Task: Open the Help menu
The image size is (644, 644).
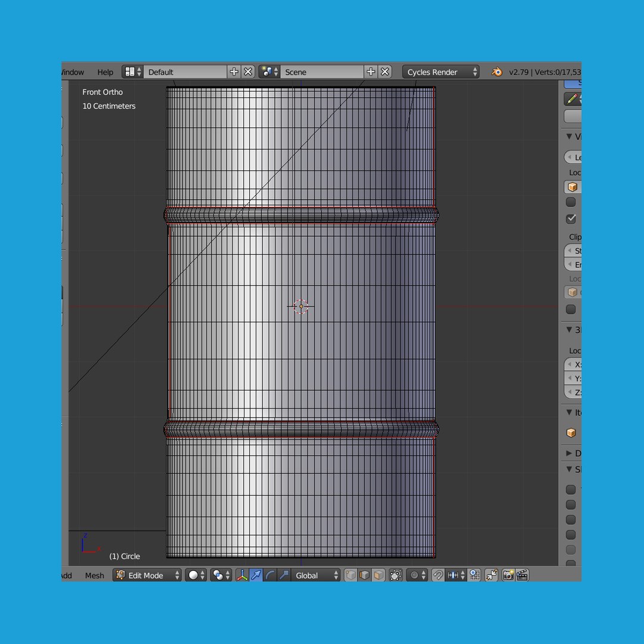Action: (105, 72)
